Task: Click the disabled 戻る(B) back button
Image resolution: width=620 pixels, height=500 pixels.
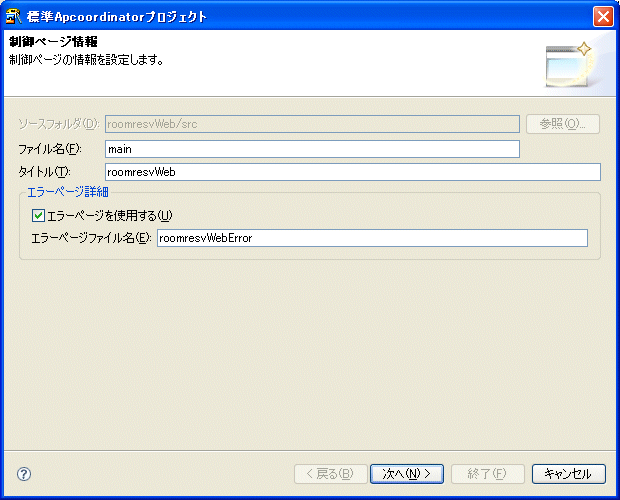Action: click(x=331, y=474)
